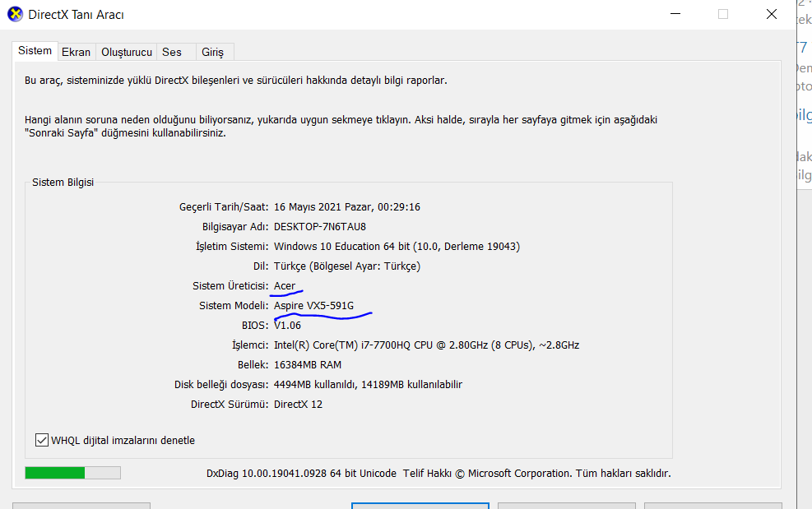Close the DirectX Tanı Aracı window
The width and height of the screenshot is (812, 509).
click(x=772, y=14)
